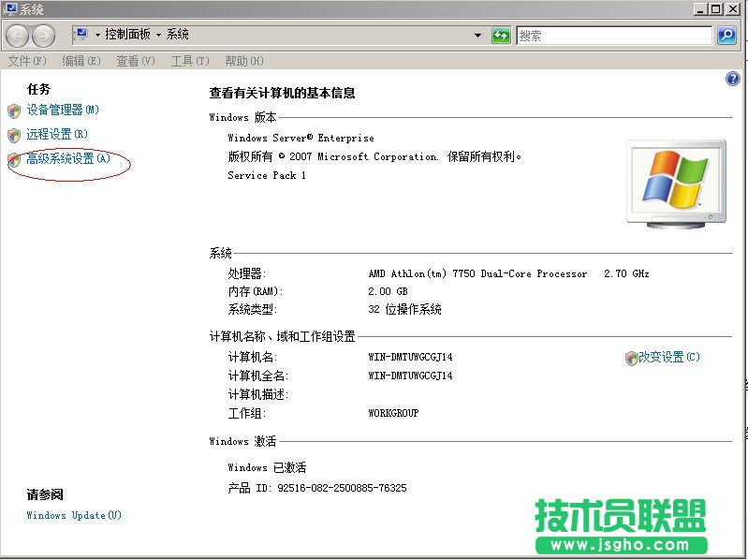748x560 pixels.
Task: Open the blue help question icon
Action: pos(733,79)
